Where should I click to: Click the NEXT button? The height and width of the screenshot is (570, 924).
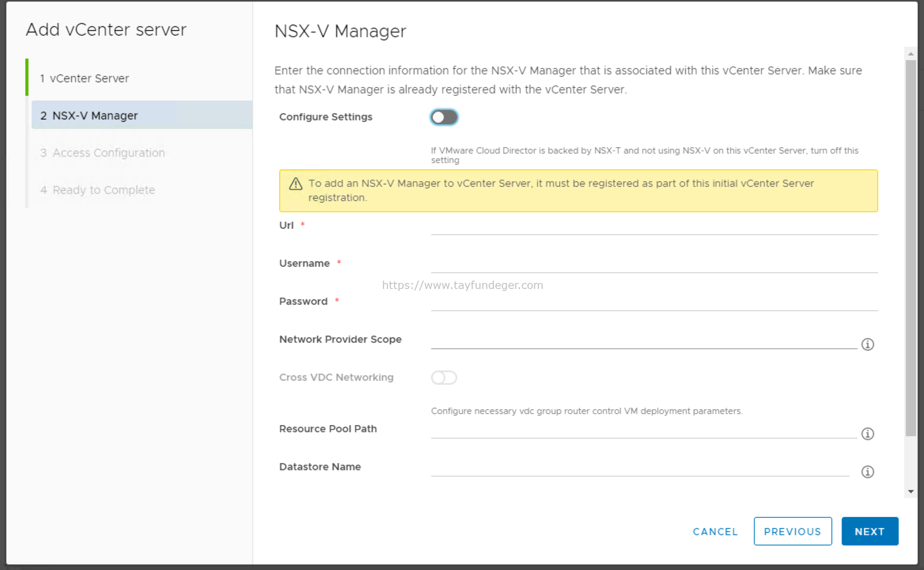pyautogui.click(x=870, y=531)
